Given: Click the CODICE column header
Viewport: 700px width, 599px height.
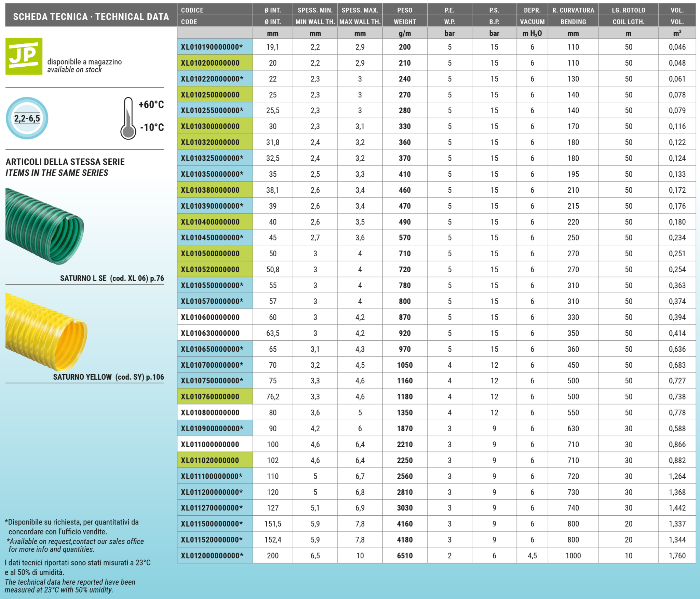Looking at the screenshot, I should [215, 16].
